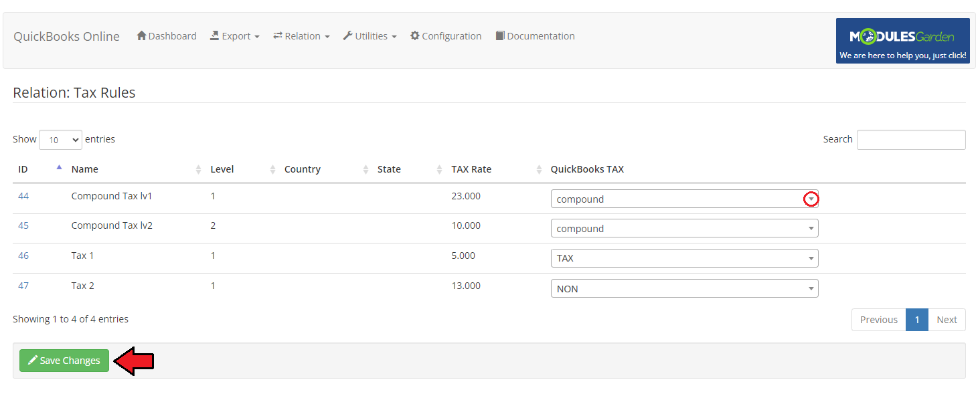The height and width of the screenshot is (394, 980).
Task: Change QuickBooks TAX selection for Tax 2
Action: pos(684,289)
